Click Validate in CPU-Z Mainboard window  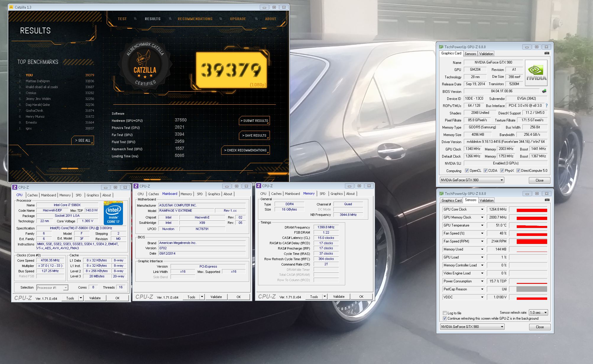(x=216, y=297)
